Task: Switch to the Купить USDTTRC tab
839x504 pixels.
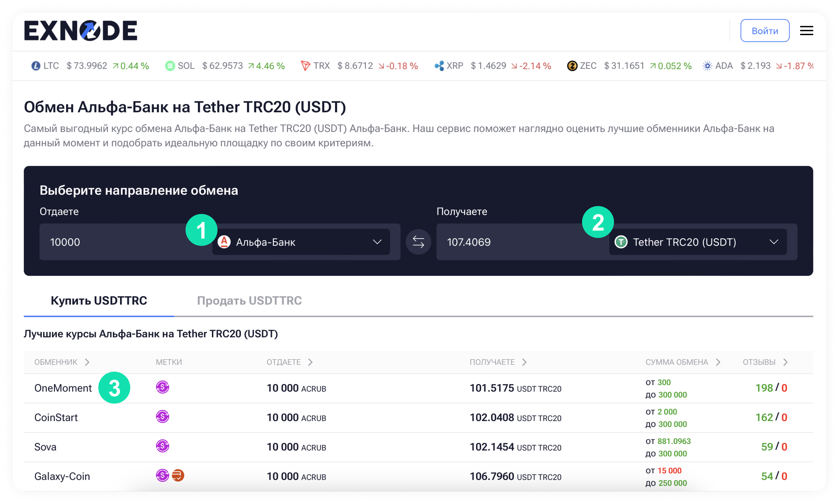Action: click(99, 301)
